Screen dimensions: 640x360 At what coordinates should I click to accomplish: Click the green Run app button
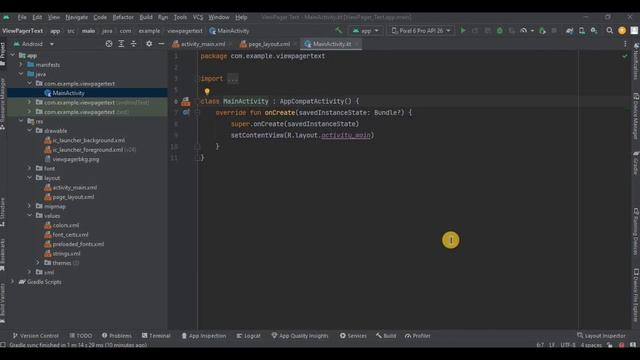click(x=463, y=31)
